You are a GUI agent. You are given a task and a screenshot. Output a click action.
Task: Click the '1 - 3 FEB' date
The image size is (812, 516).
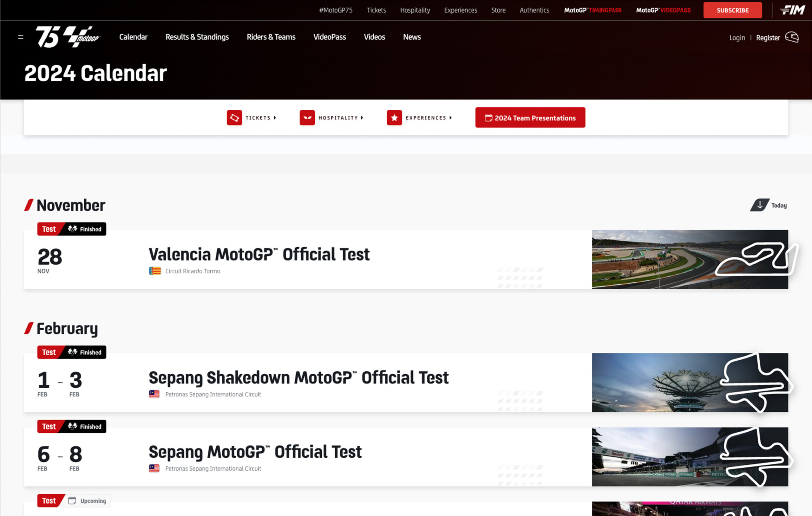click(x=60, y=384)
